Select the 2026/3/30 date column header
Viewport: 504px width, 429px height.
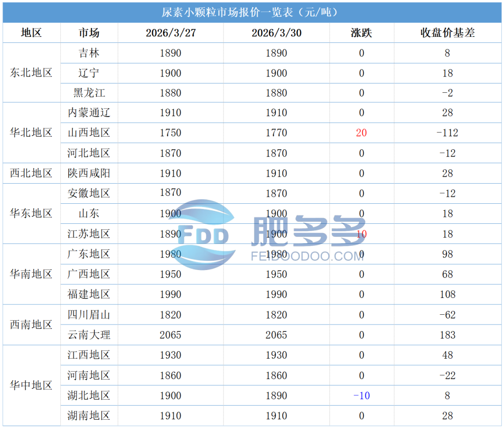click(x=276, y=33)
